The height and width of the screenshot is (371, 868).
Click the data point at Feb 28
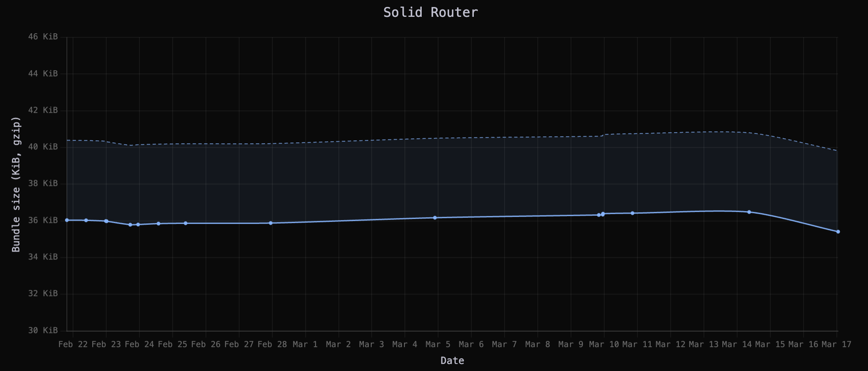click(x=271, y=223)
